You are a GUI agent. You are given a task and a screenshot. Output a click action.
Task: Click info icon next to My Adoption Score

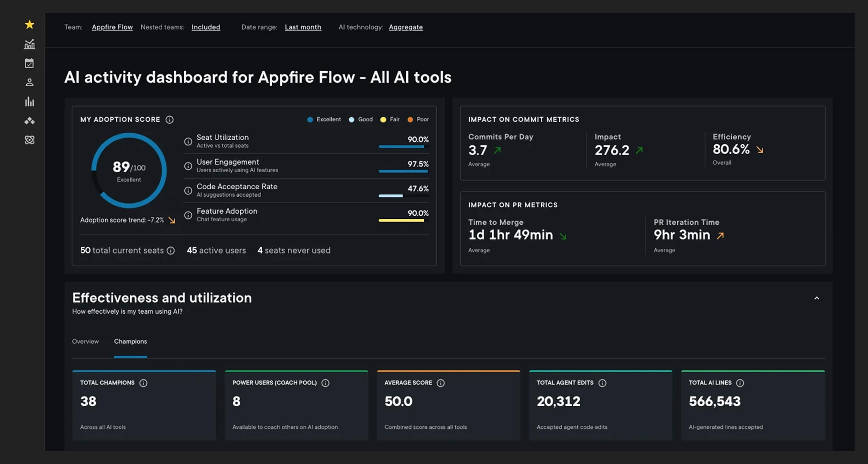coord(170,120)
